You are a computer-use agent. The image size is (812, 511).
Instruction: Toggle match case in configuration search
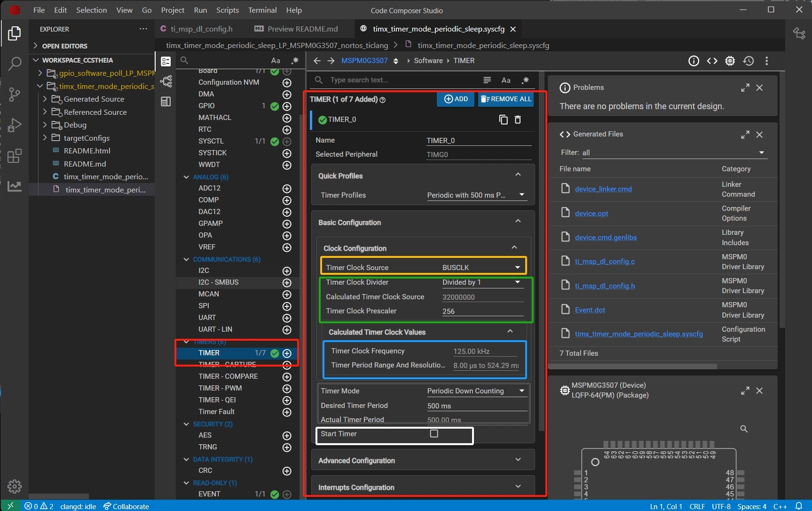click(x=506, y=80)
